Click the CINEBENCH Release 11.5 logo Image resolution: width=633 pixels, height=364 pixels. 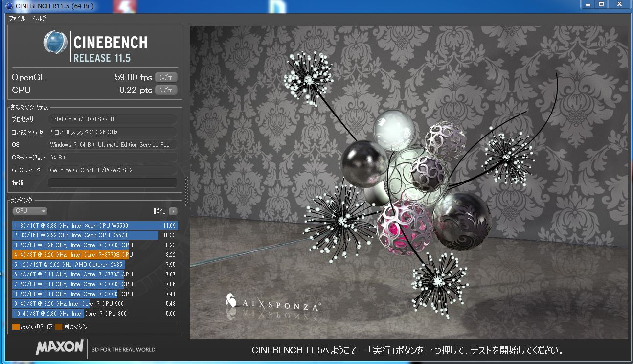click(95, 46)
